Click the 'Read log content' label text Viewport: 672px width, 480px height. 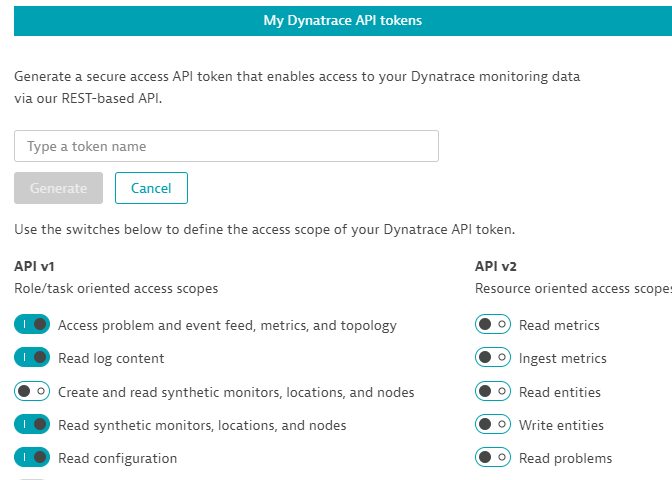point(111,358)
